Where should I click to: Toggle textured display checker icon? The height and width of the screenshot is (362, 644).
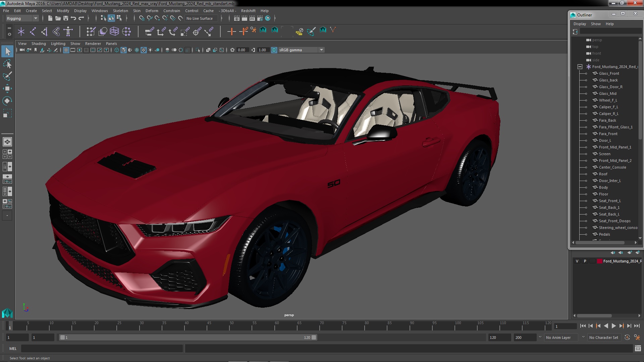pyautogui.click(x=144, y=50)
